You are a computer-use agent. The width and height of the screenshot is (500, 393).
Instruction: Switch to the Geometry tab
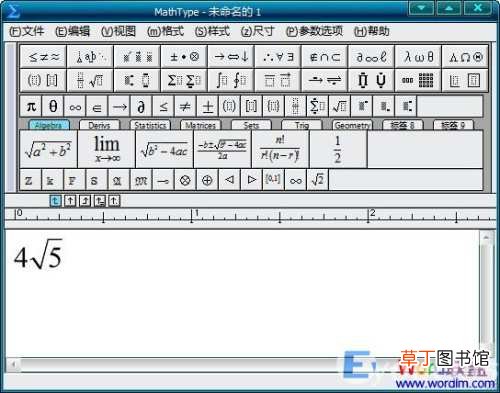click(x=352, y=125)
